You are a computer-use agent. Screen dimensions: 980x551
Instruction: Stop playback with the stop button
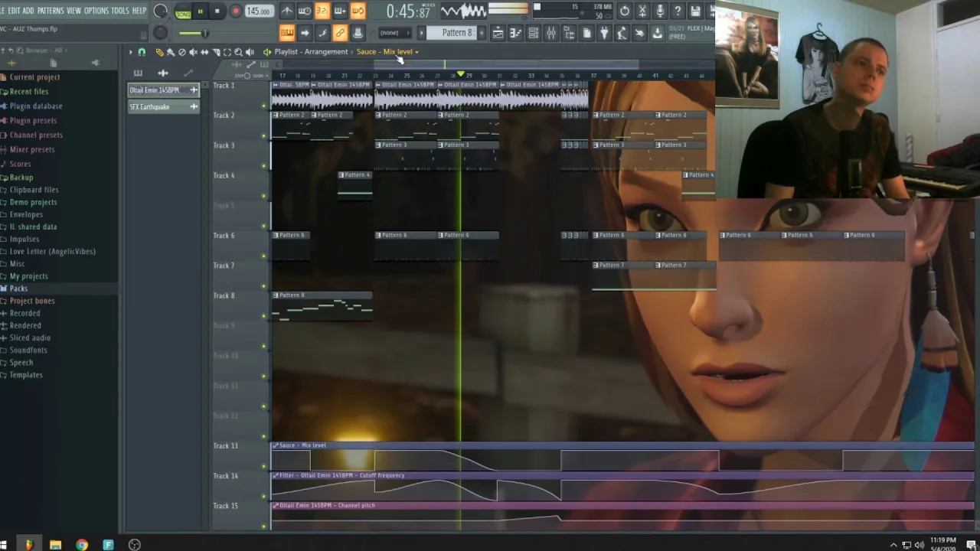point(217,11)
